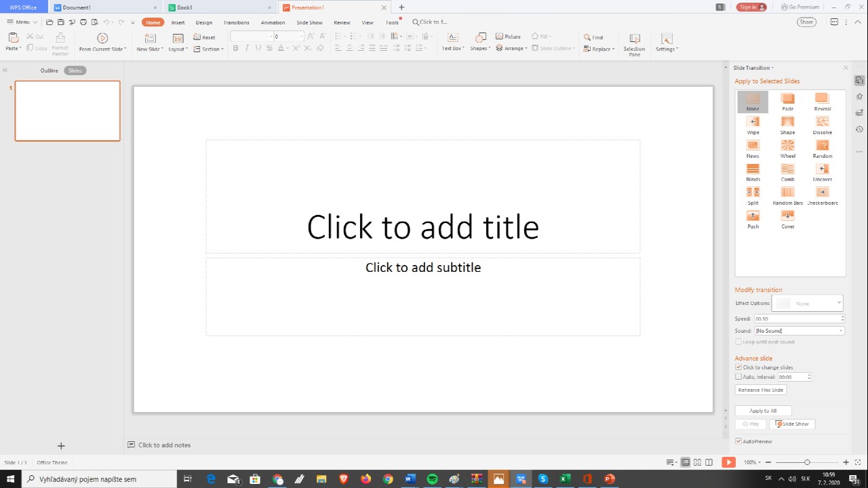Click the zoom slider handle
The height and width of the screenshot is (488, 868).
tap(807, 462)
